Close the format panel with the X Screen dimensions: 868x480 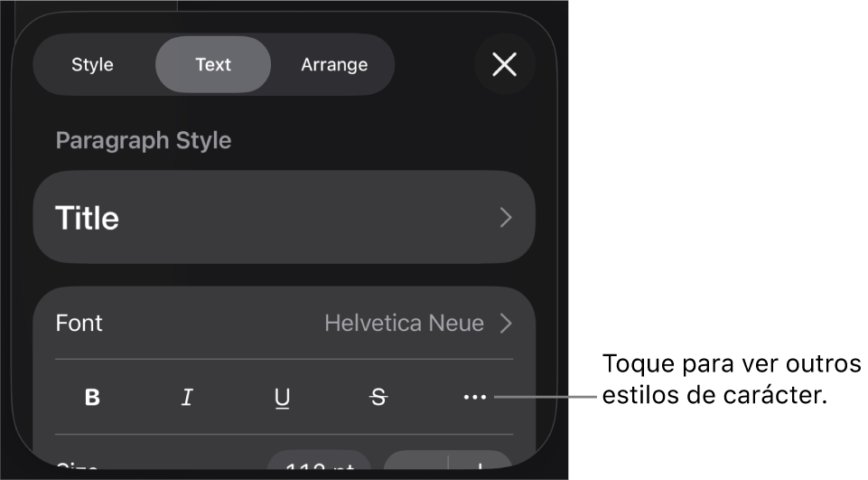504,64
